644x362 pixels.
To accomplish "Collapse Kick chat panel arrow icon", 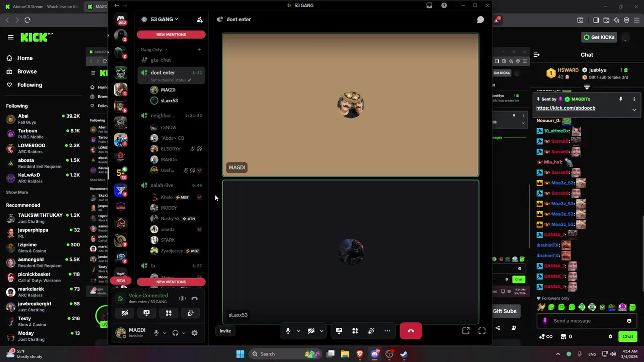I will 536,55.
